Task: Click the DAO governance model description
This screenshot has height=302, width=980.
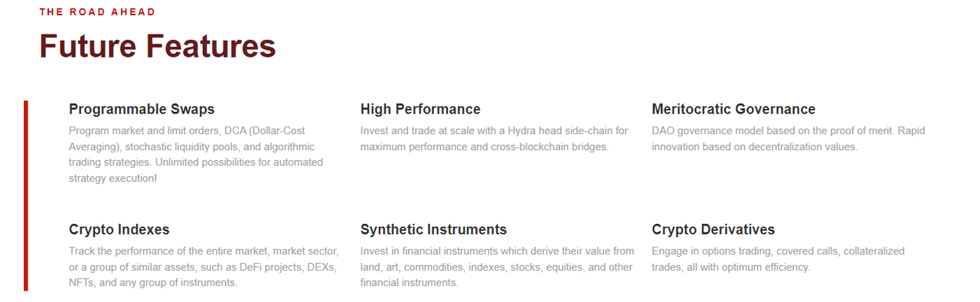Action: (x=789, y=139)
